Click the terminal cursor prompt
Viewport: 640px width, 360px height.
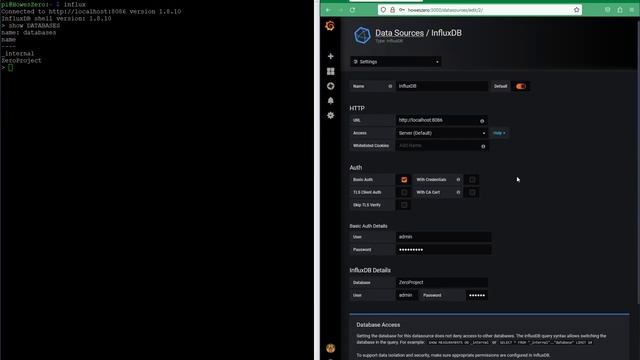[10, 67]
